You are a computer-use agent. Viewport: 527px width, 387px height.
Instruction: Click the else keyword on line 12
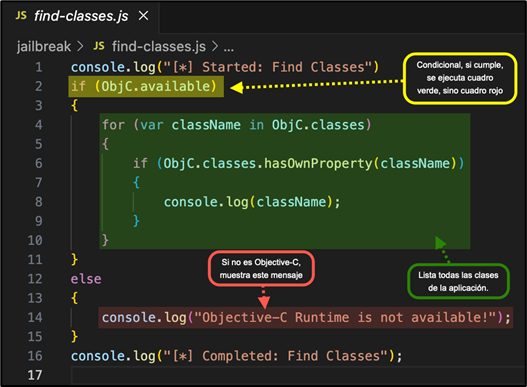pos(86,279)
